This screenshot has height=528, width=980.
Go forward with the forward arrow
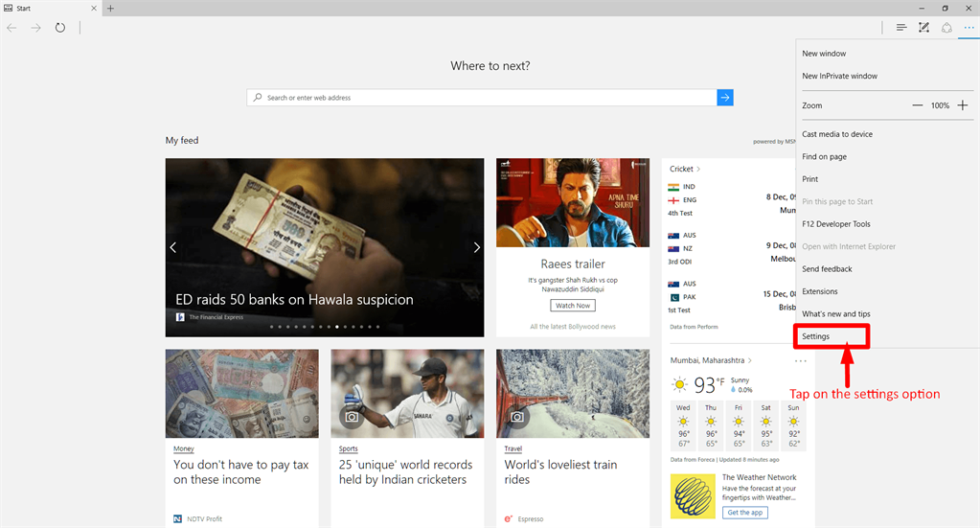pyautogui.click(x=35, y=28)
